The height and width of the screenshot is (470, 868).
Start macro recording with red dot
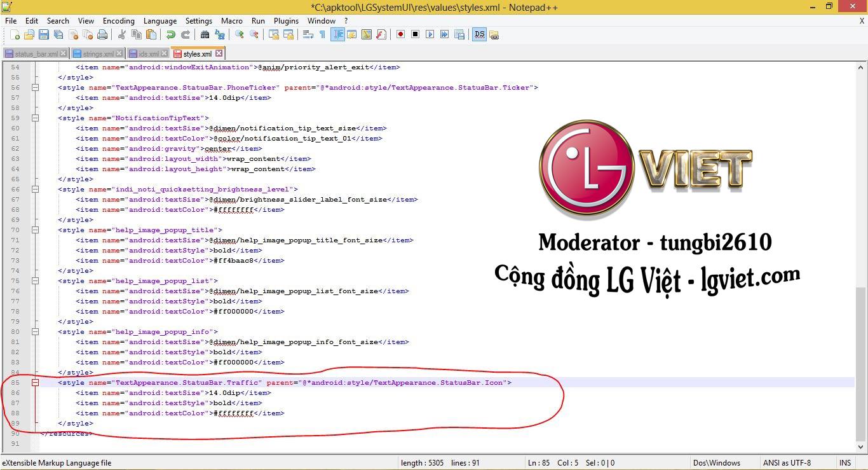tap(400, 34)
